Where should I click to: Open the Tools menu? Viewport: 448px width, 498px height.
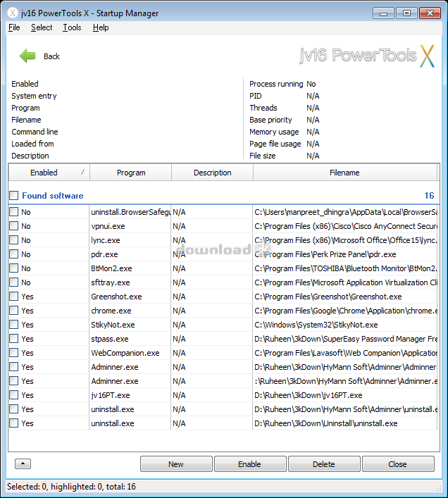pyautogui.click(x=72, y=27)
